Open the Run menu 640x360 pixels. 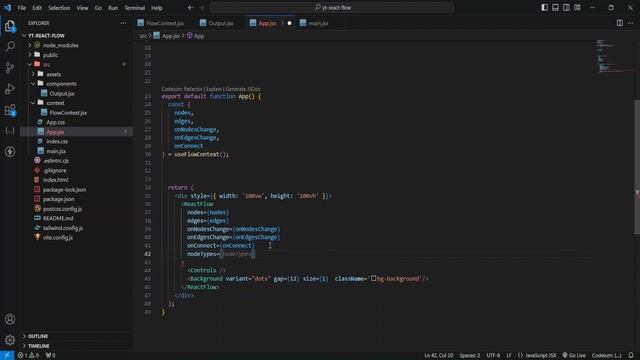113,8
